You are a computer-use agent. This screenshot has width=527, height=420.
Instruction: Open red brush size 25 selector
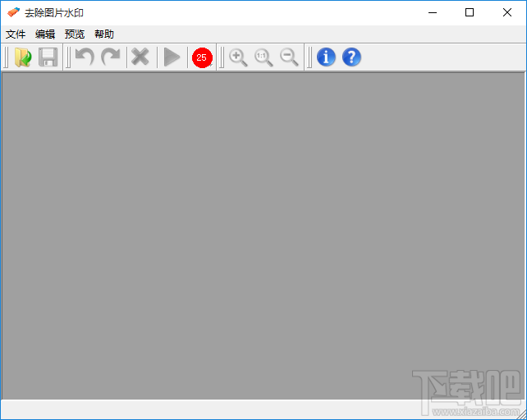coord(202,57)
